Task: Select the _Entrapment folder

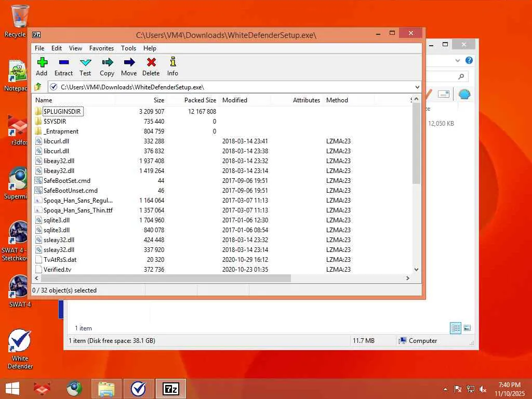Action: [61, 131]
